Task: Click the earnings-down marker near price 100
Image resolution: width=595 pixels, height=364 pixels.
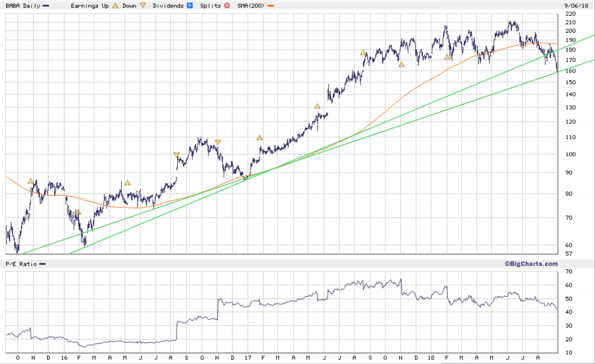Action: click(176, 155)
